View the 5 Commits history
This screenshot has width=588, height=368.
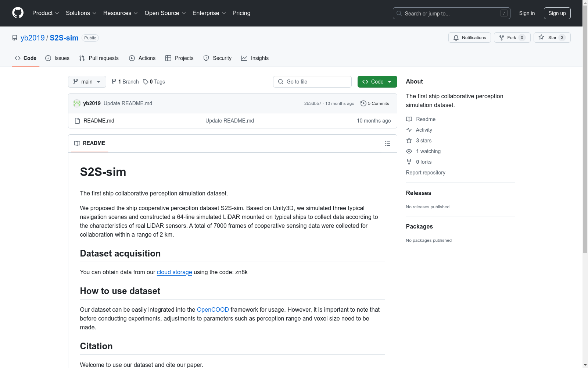pyautogui.click(x=375, y=103)
